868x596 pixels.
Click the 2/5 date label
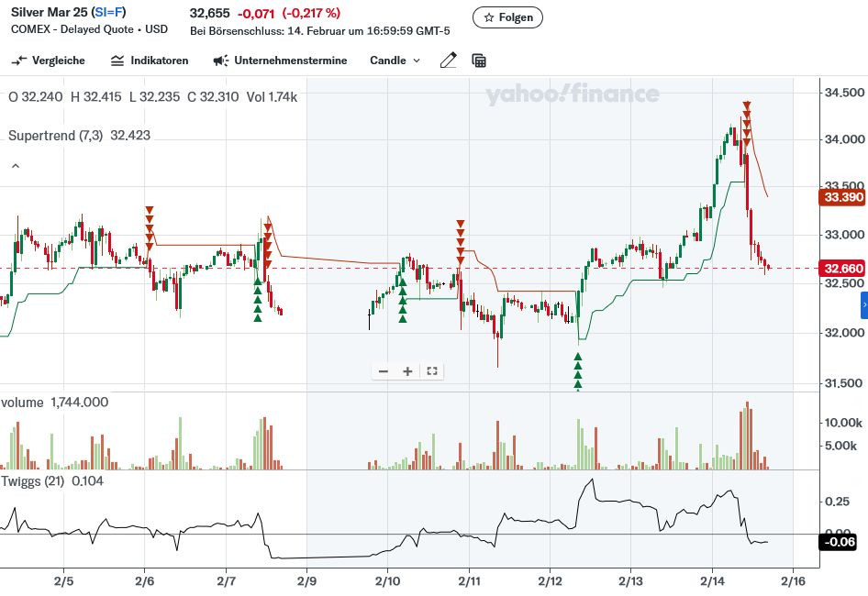(x=63, y=581)
